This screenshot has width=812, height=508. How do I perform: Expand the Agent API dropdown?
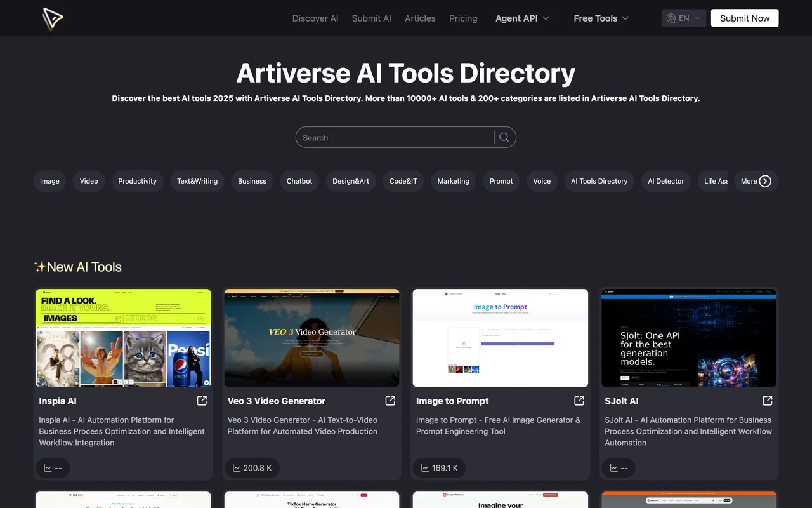click(x=522, y=18)
